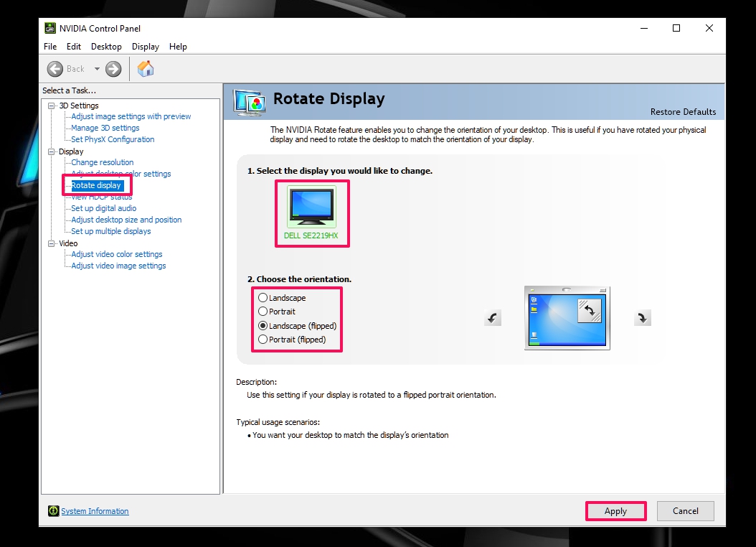Image resolution: width=756 pixels, height=547 pixels.
Task: Open Set up multiple displays
Action: [x=111, y=232]
